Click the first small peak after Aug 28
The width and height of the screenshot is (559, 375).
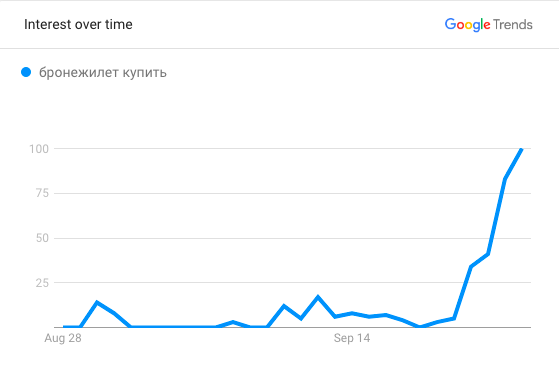[x=97, y=302]
